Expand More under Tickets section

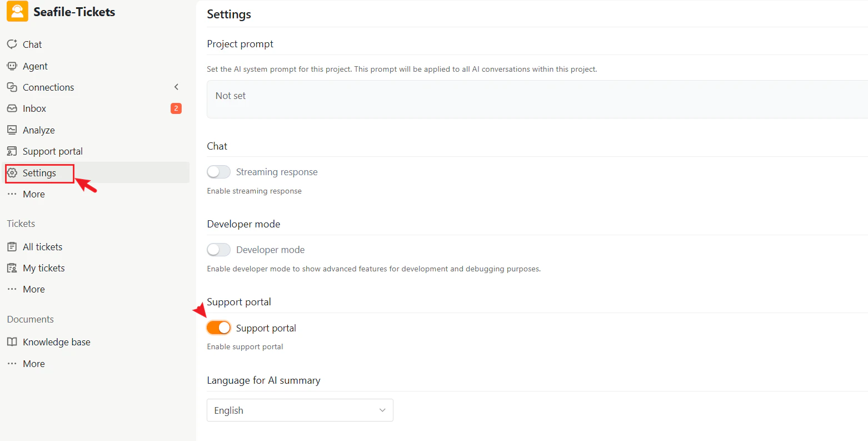click(x=33, y=289)
